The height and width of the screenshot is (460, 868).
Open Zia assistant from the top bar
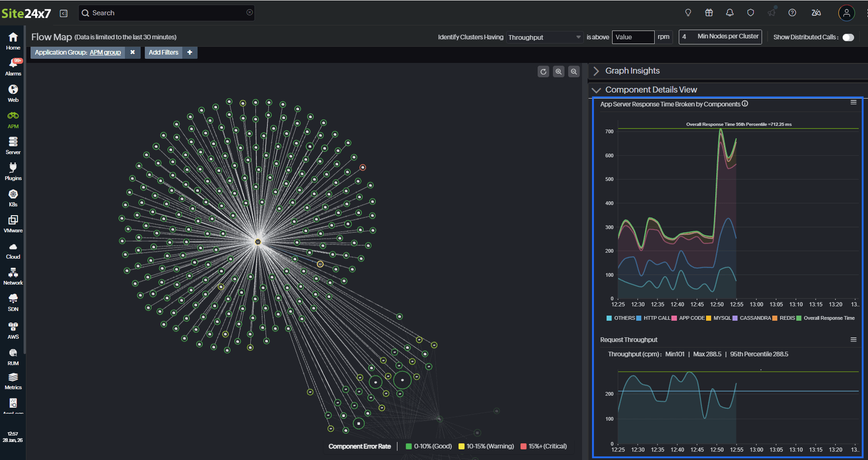pos(816,12)
